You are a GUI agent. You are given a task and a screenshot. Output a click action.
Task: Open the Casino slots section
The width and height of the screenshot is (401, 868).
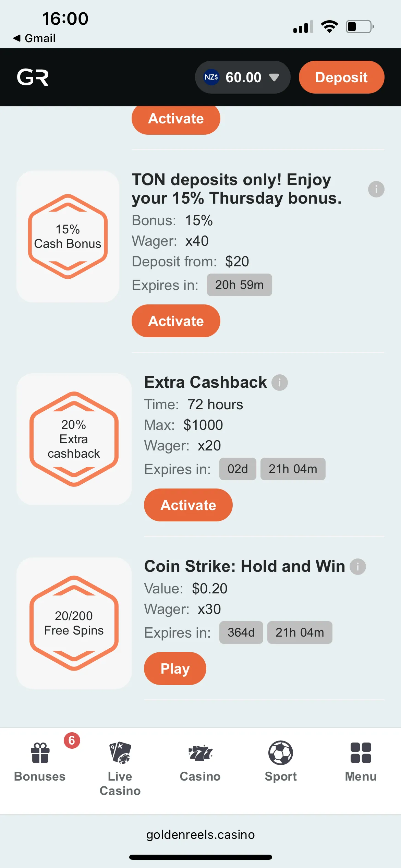coord(200,762)
